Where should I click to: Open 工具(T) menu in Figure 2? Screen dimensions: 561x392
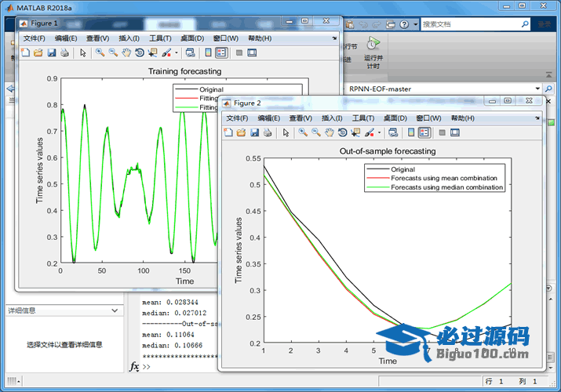tap(363, 118)
